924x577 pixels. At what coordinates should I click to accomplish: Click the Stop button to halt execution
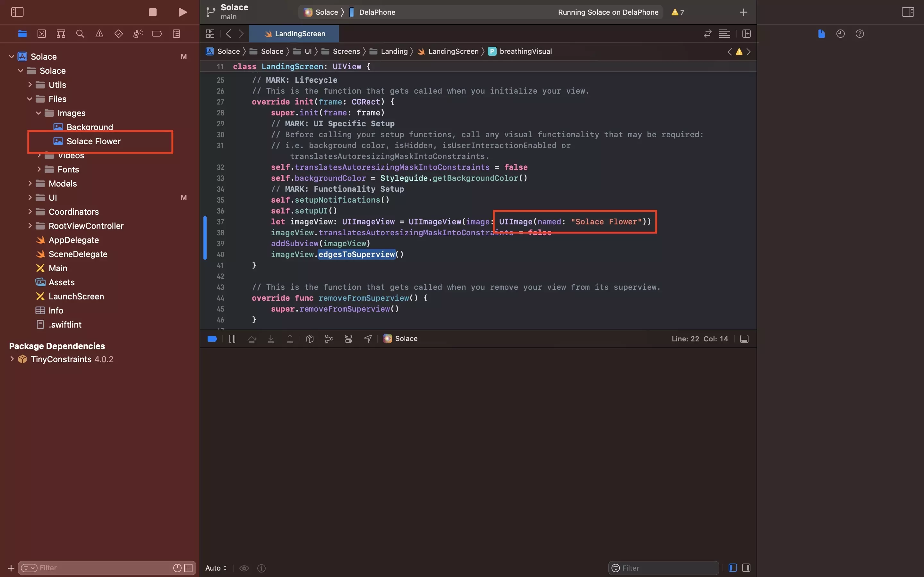[x=152, y=12]
